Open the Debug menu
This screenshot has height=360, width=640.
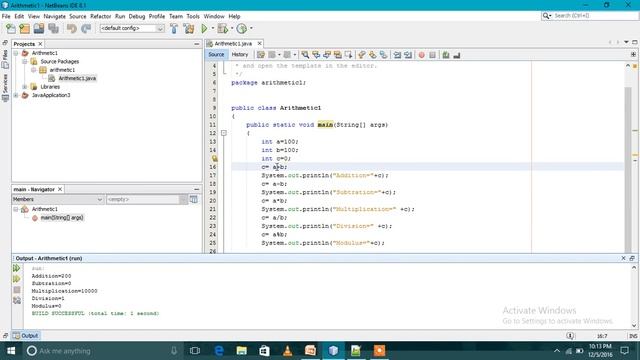137,16
